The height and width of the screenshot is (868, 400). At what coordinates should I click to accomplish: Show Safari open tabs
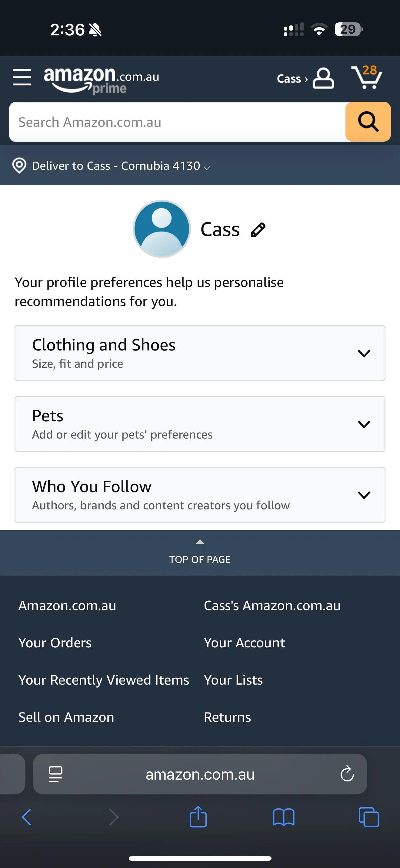coord(368,817)
